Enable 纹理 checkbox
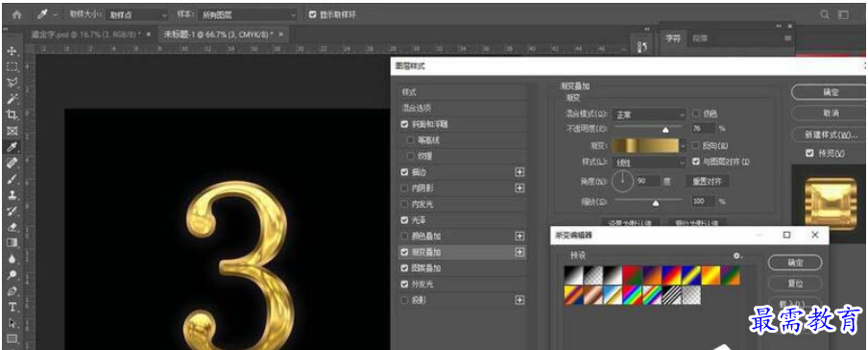Viewport: 868px width, 350px height. (410, 157)
